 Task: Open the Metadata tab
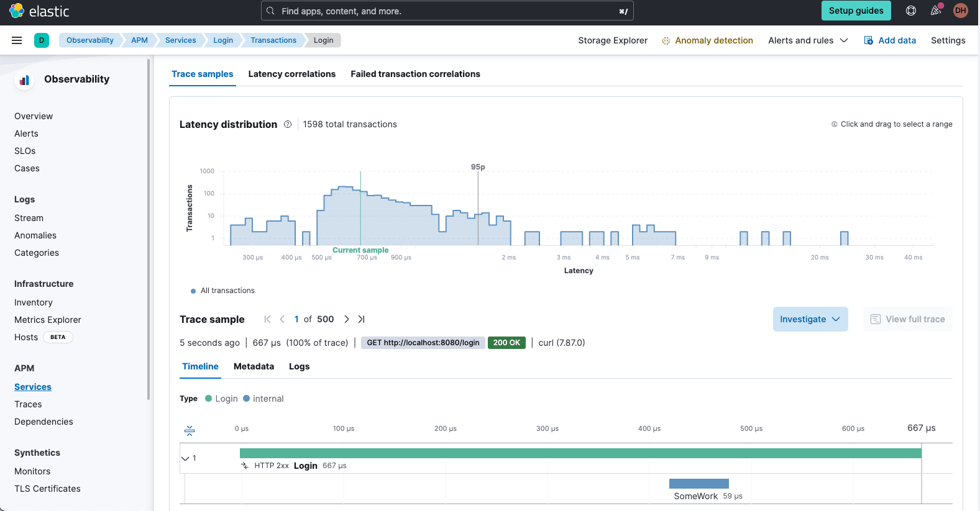pos(254,366)
